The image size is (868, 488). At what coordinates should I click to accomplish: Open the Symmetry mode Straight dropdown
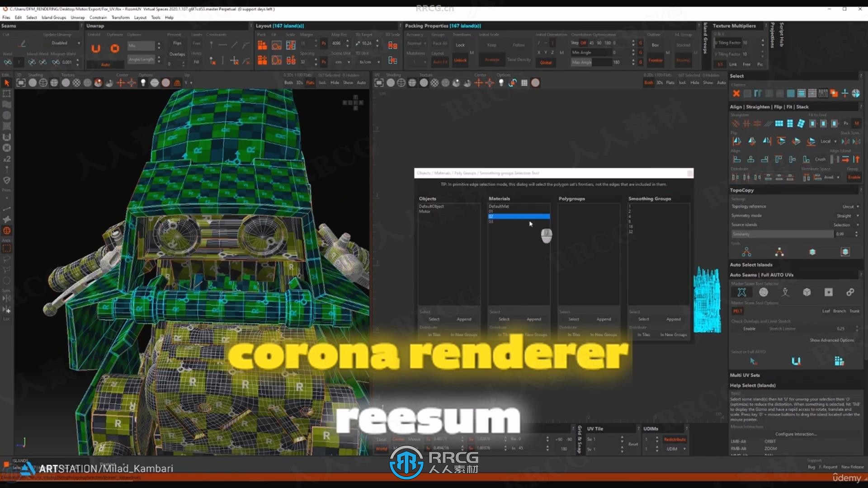point(847,216)
